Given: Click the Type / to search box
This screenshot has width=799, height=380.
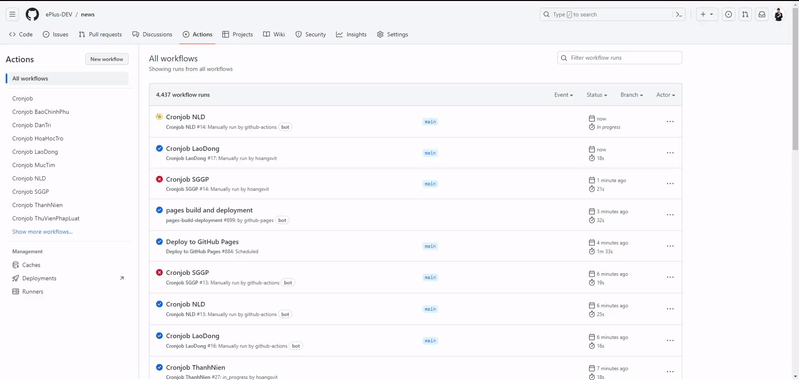Looking at the screenshot, I should tap(606, 14).
